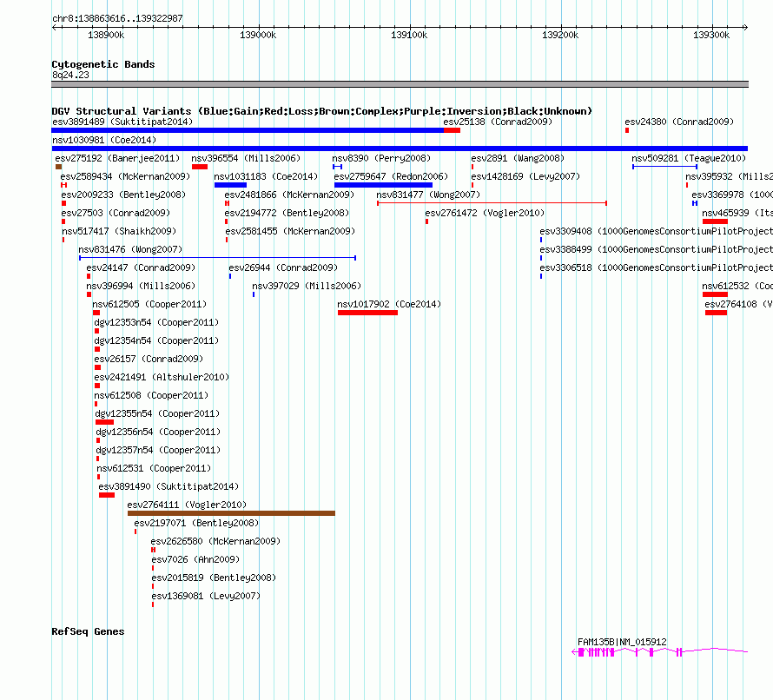The image size is (773, 700).
Task: Click the nsv831476 (Wong2007) label
Action: pos(130,249)
